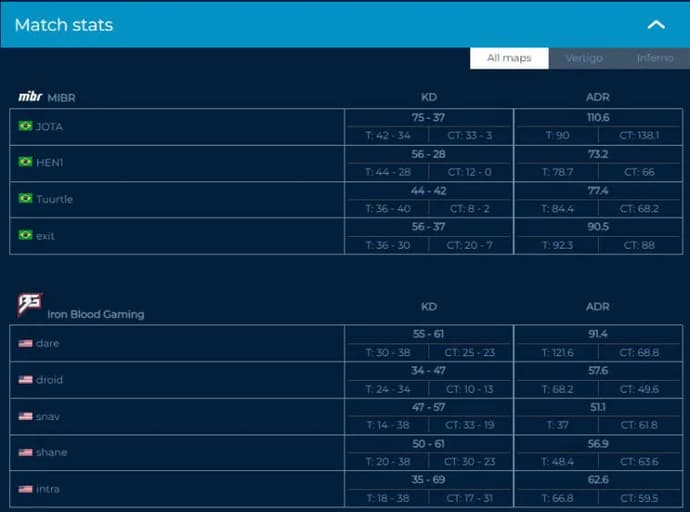The width and height of the screenshot is (690, 512).
Task: Click snav's overall ADR 51.1
Action: [598, 407]
